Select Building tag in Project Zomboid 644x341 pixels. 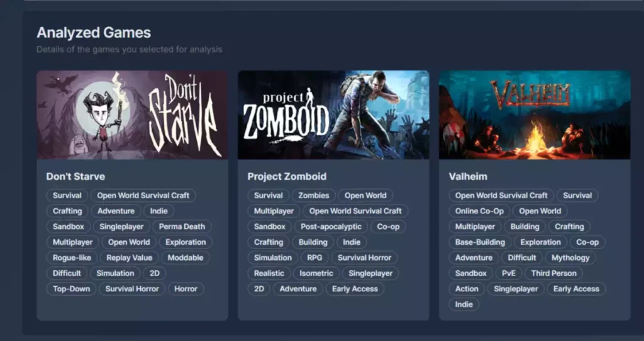point(313,242)
